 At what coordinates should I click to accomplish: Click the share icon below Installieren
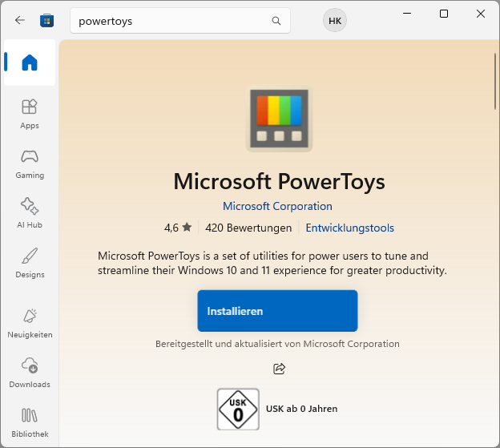click(x=279, y=369)
